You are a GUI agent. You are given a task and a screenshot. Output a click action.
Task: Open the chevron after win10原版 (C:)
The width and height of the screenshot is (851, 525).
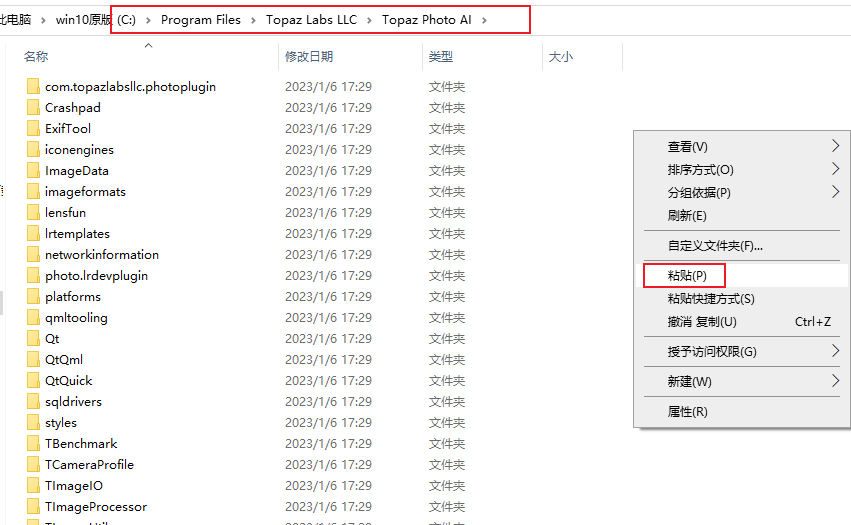148,20
